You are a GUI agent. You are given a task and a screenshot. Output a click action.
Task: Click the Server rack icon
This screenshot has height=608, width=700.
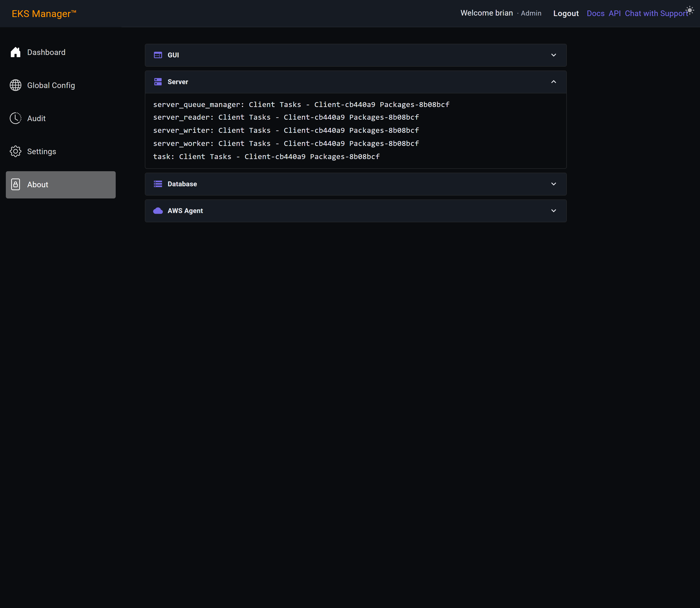point(158,82)
